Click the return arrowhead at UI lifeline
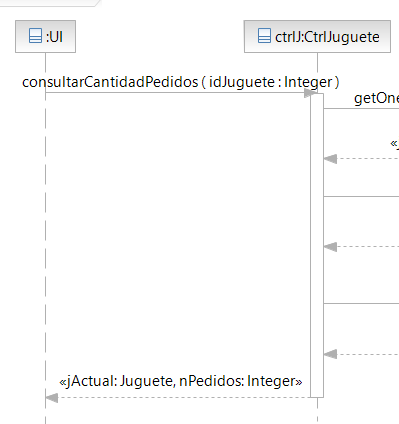Image resolution: width=399 pixels, height=424 pixels. [52, 398]
